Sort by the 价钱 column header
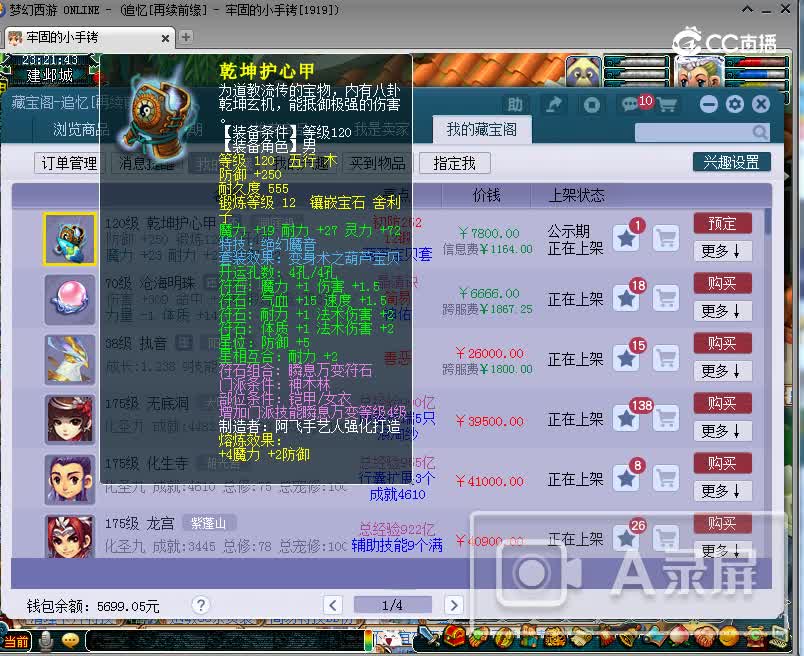 coord(486,195)
